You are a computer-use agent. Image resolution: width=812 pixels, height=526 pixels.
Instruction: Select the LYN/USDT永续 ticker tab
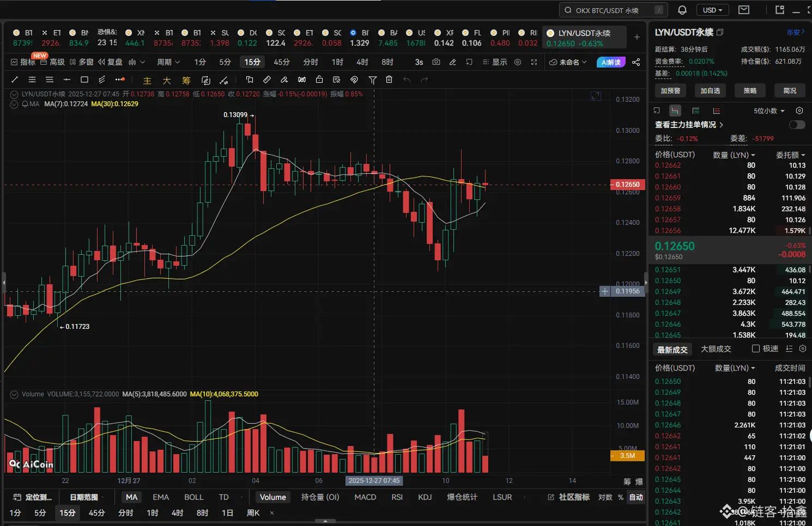[x=584, y=38]
